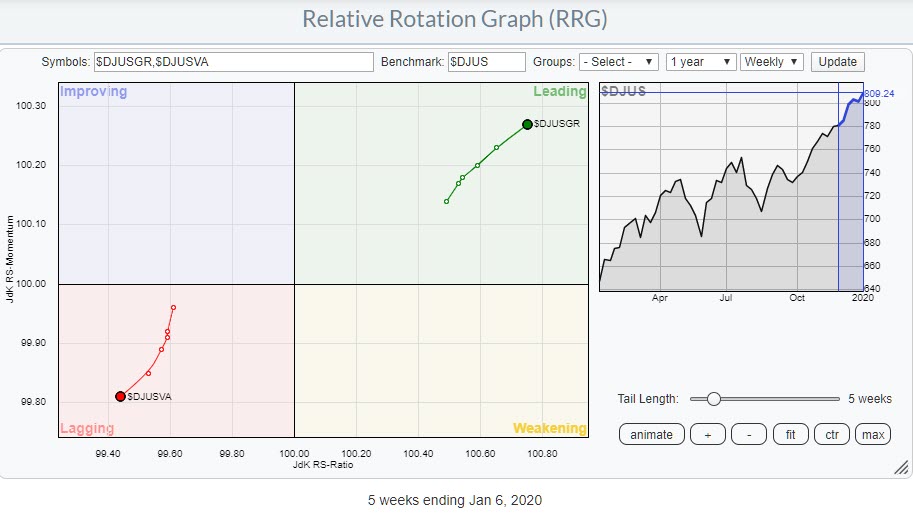Expand the 1 year period dropdown
This screenshot has height=513, width=913.
[701, 62]
